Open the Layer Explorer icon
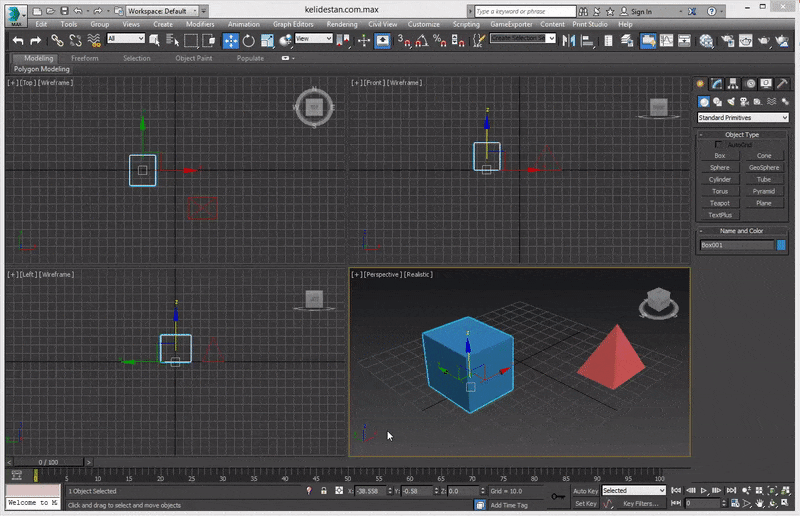Viewport: 800px width, 516px height. [627, 41]
